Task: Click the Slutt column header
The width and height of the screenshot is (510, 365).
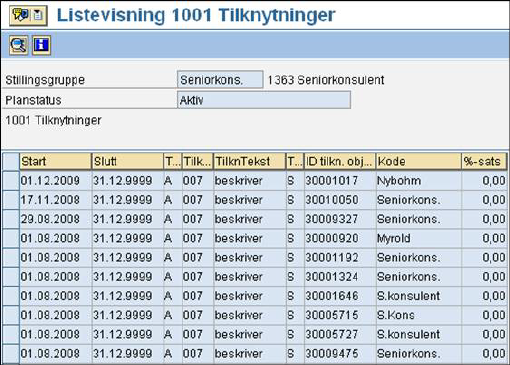Action: [x=127, y=161]
